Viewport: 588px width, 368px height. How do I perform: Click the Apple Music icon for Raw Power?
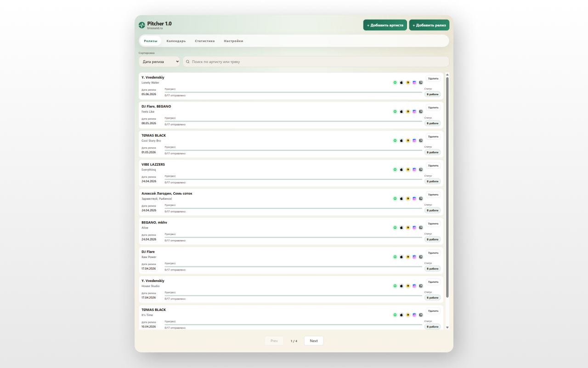(401, 257)
